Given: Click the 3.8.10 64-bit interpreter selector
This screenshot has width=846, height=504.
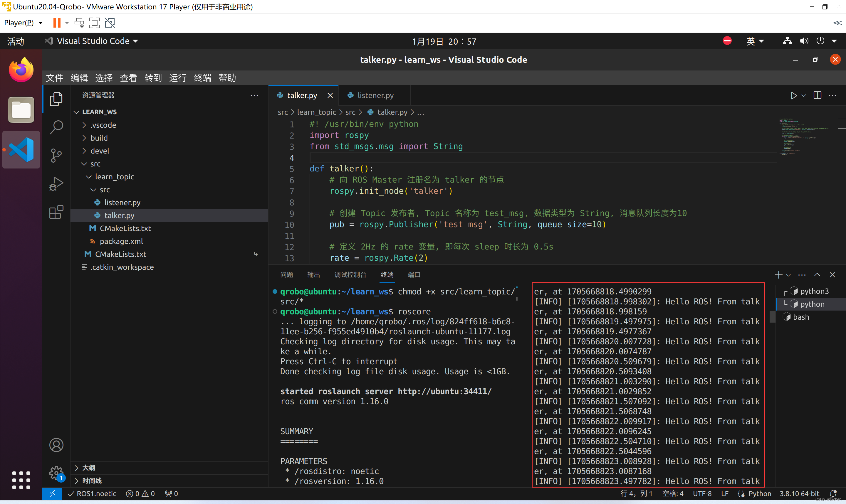Looking at the screenshot, I should (x=800, y=493).
